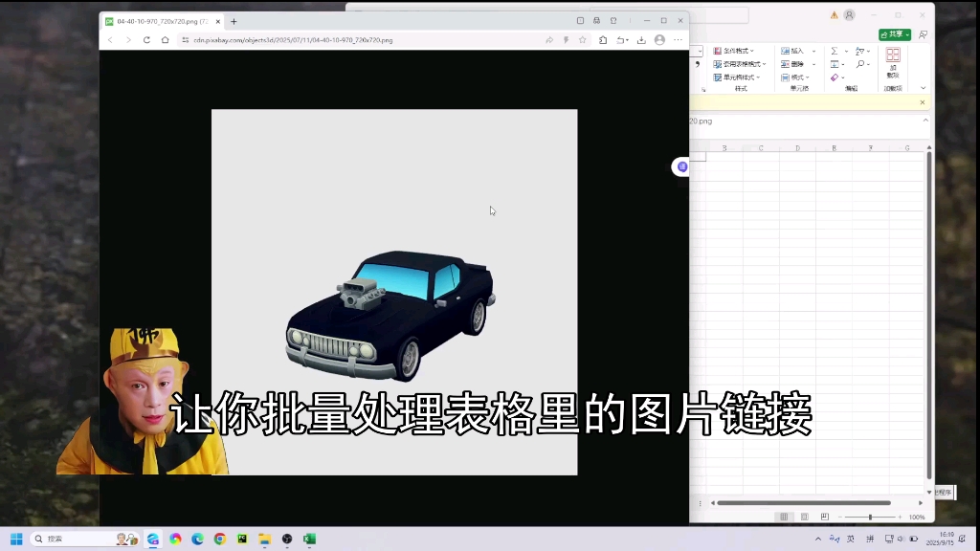Open the Find and Select magnifier icon
The width and height of the screenshot is (980, 551).
(x=859, y=64)
